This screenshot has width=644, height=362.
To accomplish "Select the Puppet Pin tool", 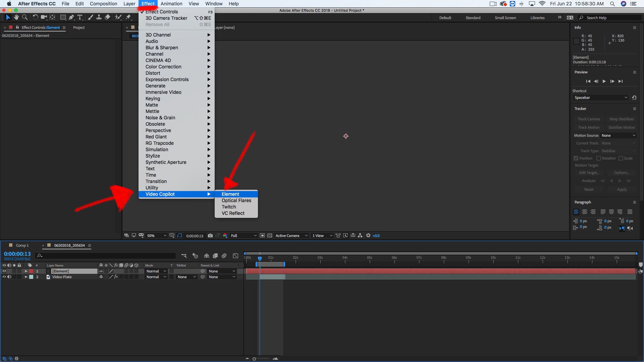I will coord(128,17).
